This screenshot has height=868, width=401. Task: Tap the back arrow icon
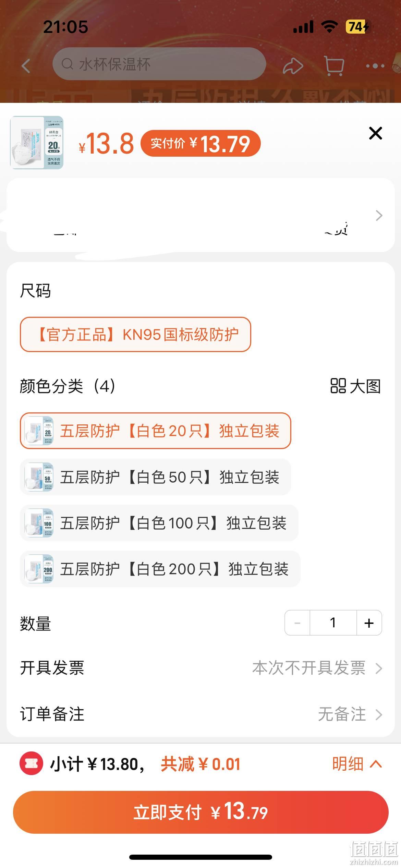26,65
